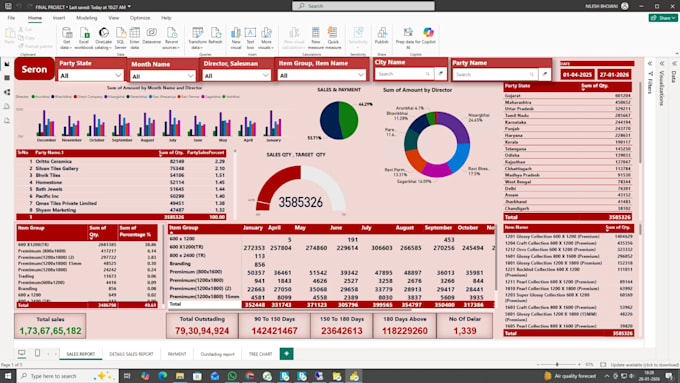680x383 pixels.
Task: Open the Director, Salesman slicer dropdown
Action: pos(265,75)
